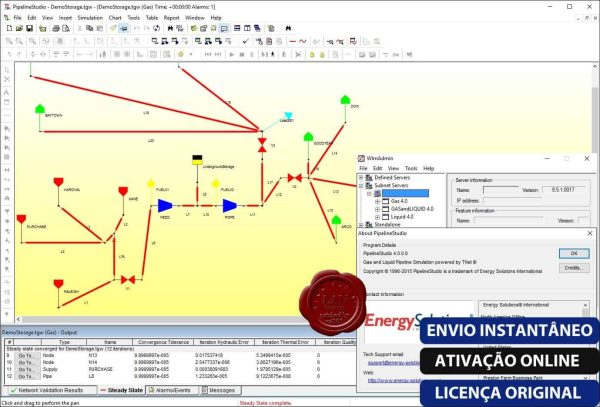Click the IP address field in WinAdmin

pyautogui.click(x=512, y=201)
